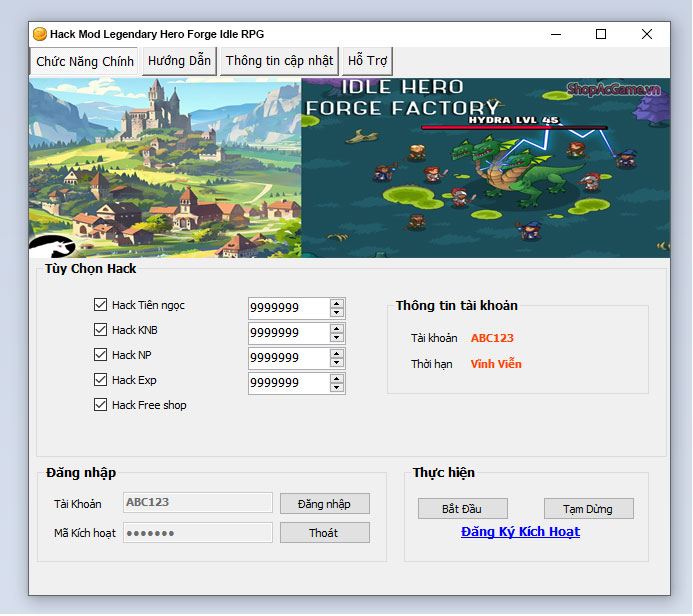Increase the Hack Tiên ngọc value with up arrow
This screenshot has width=693, height=616.
337,304
